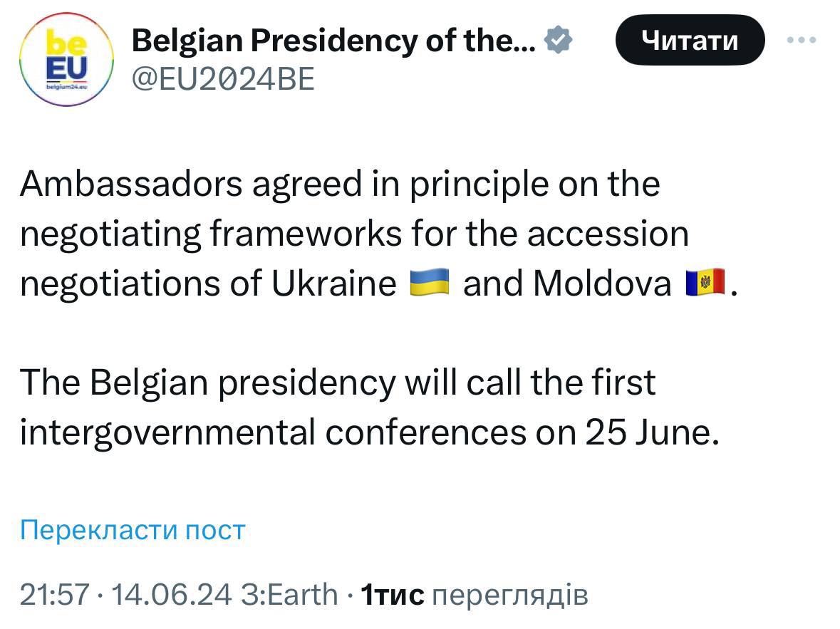Screen dimensions: 840x629
Task: Open the 1тис переглядів view count
Action: (x=475, y=593)
